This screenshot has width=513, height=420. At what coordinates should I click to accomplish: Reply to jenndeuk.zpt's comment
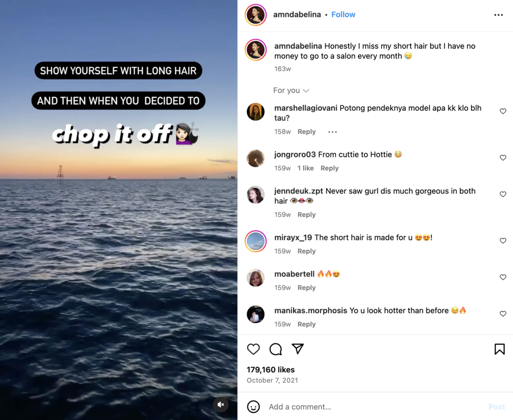click(x=306, y=215)
